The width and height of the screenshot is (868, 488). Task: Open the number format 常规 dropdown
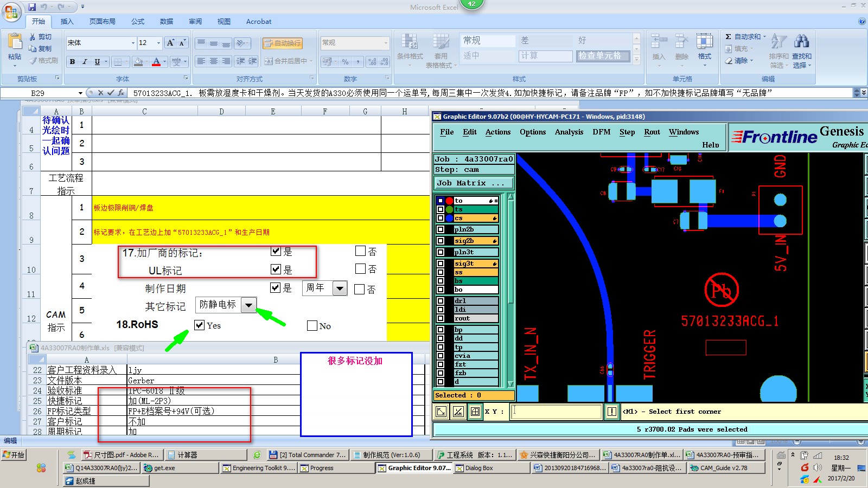tap(386, 43)
